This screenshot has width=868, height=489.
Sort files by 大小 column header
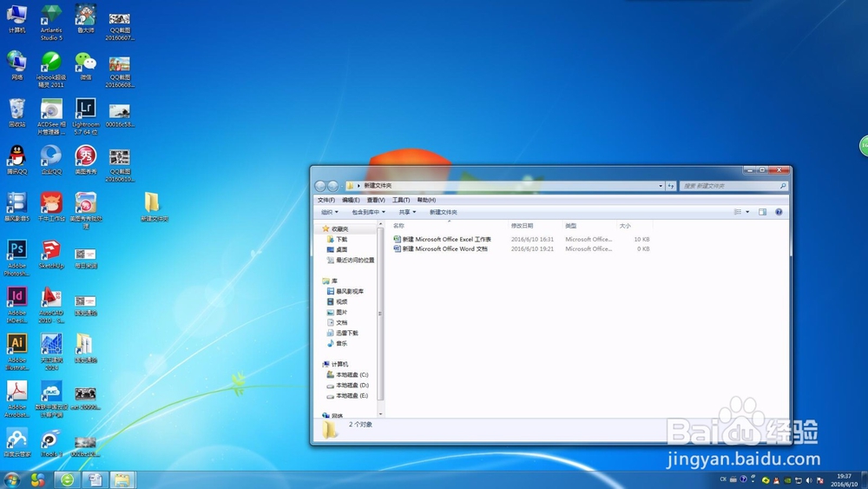coord(625,226)
